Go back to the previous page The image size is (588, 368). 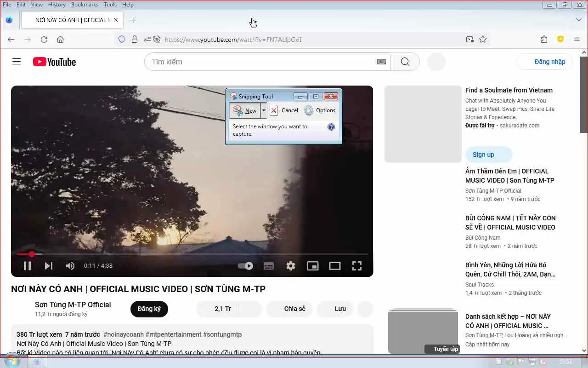11,40
